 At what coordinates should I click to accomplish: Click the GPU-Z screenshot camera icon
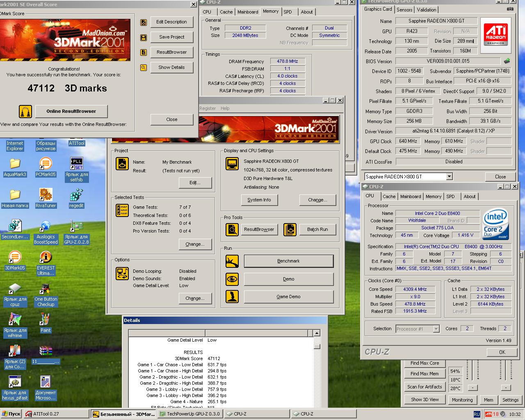coord(510,9)
